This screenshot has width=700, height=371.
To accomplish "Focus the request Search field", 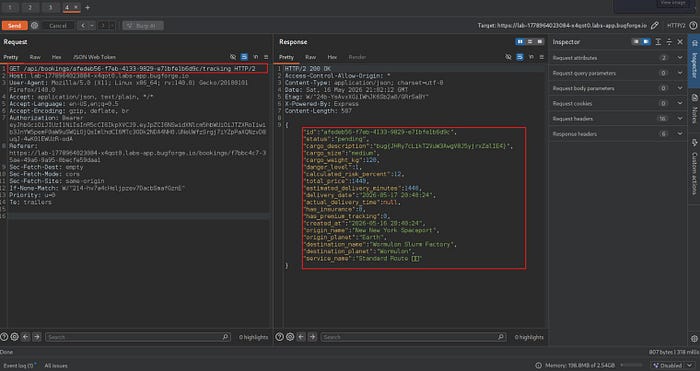I will click(x=138, y=337).
